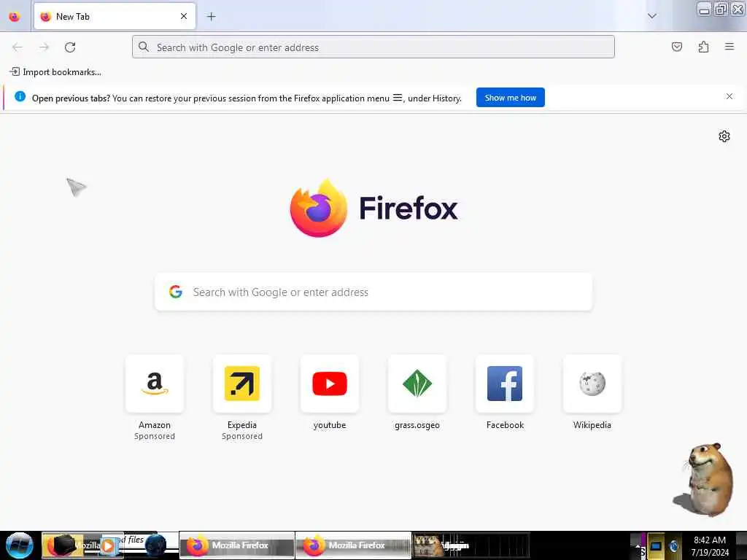Click the taskbar clock showing 8:42 AM
This screenshot has height=560, width=747.
[x=710, y=545]
